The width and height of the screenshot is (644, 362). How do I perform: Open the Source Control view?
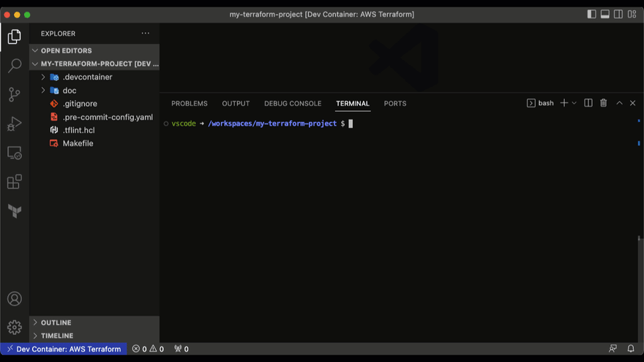[15, 95]
